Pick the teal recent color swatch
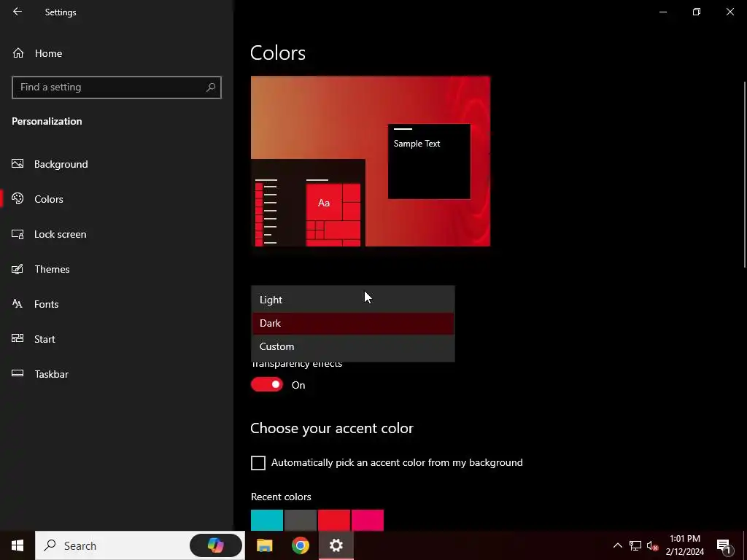Viewport: 747px width, 560px height. (x=267, y=520)
